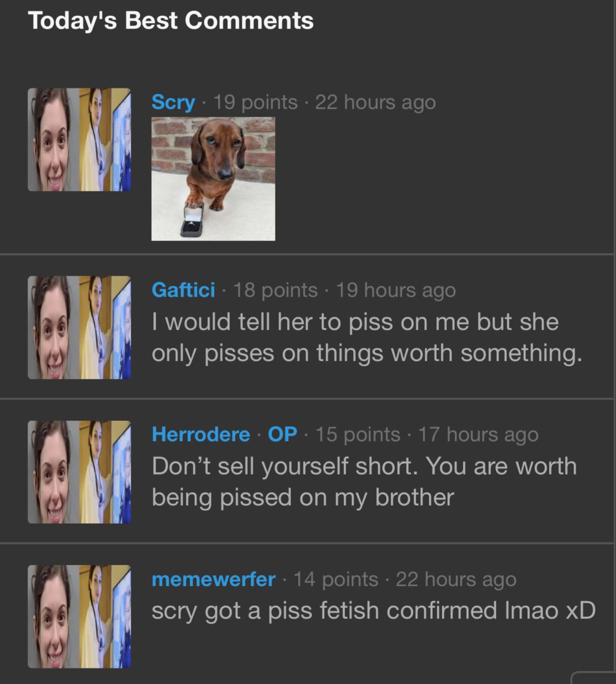Image resolution: width=616 pixels, height=684 pixels.
Task: Click Herrodere's reply 'Don't sell yourself short'
Action: pos(364,482)
